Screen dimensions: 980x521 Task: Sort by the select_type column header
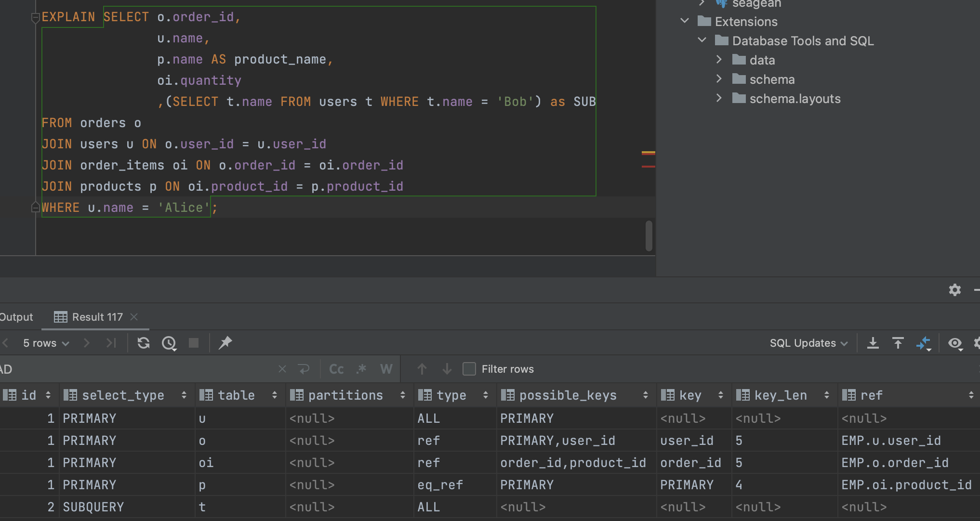[x=123, y=395]
